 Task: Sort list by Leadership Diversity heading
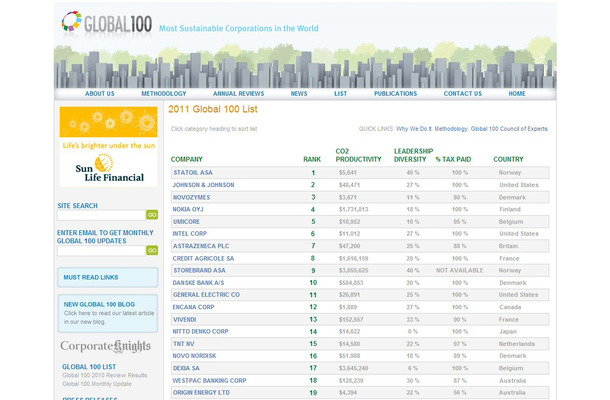coord(413,155)
